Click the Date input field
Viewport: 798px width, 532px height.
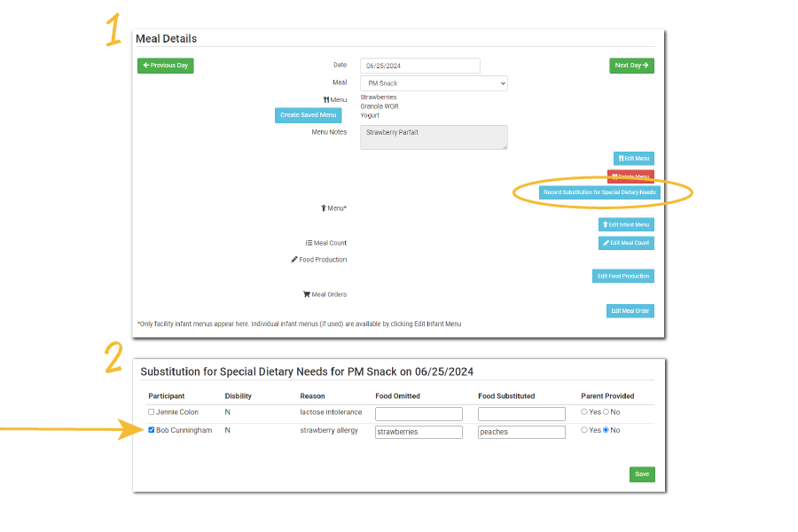[x=419, y=66]
